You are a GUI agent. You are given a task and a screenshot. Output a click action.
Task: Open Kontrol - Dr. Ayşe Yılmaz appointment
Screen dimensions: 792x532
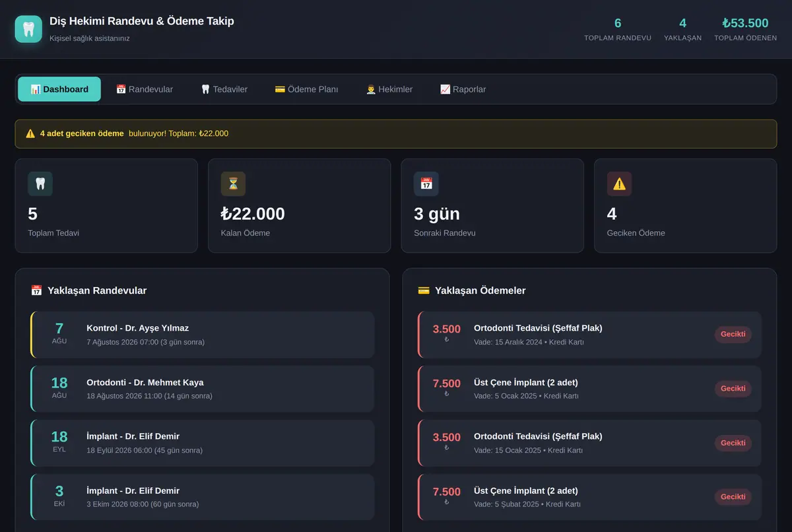[203, 335]
